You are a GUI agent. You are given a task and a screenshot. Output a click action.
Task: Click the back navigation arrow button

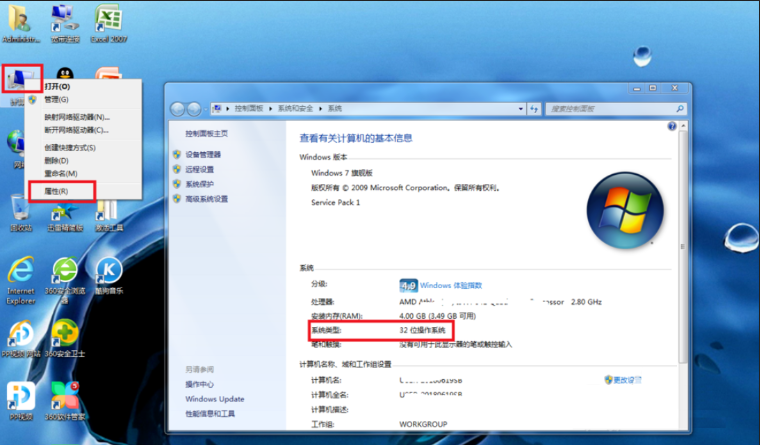[180, 108]
